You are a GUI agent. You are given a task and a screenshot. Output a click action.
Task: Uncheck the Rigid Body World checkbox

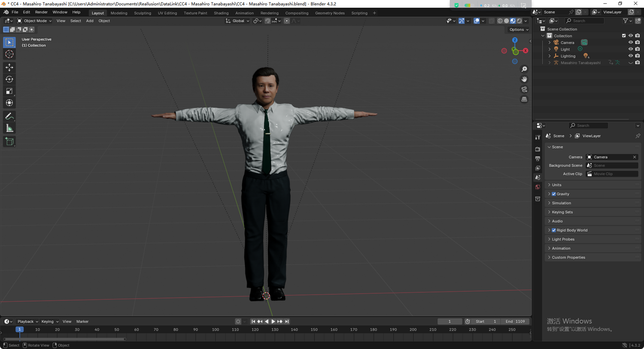tap(554, 231)
